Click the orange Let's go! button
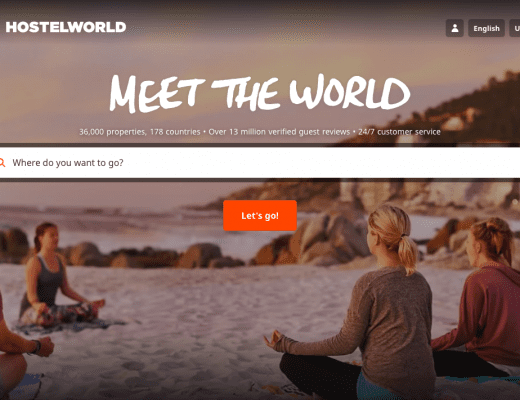This screenshot has width=520, height=400. click(x=260, y=216)
